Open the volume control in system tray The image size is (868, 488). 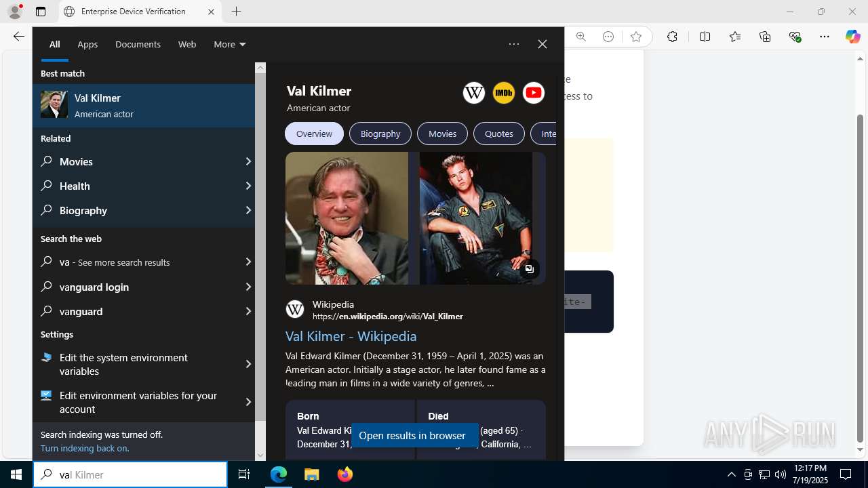pyautogui.click(x=780, y=474)
